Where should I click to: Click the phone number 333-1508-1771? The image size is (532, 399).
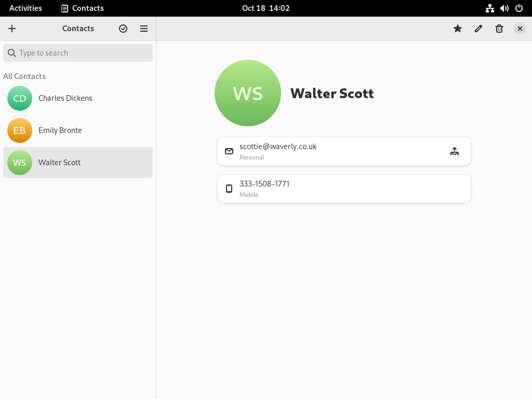pos(264,184)
